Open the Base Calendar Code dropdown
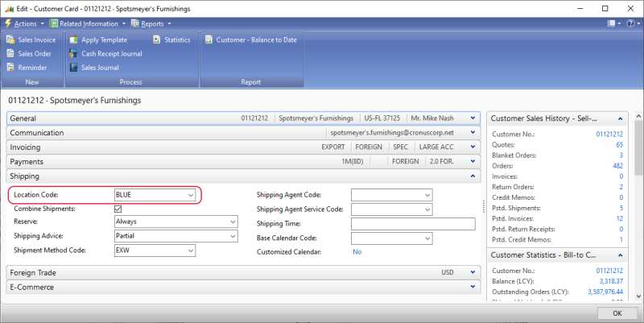This screenshot has width=644, height=323. 427,238
